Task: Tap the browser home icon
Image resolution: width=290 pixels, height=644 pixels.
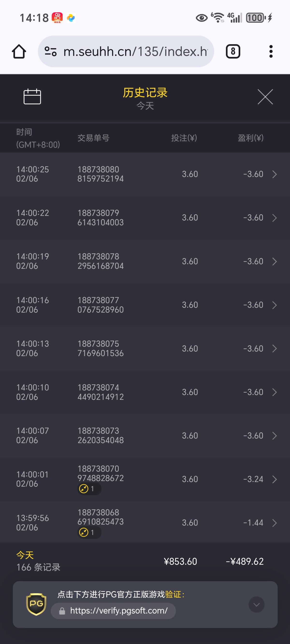Action: click(x=19, y=51)
